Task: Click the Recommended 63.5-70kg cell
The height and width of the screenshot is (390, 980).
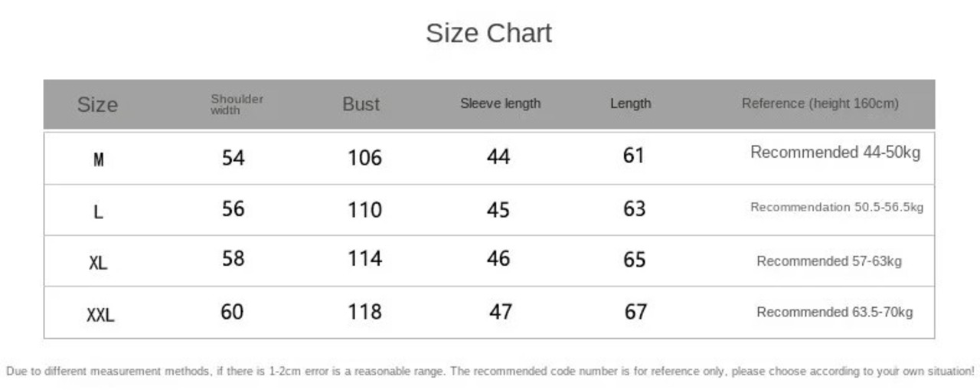Action: (x=835, y=312)
